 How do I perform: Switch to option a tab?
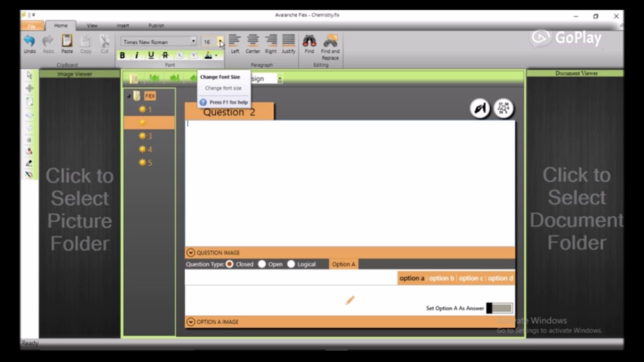412,278
